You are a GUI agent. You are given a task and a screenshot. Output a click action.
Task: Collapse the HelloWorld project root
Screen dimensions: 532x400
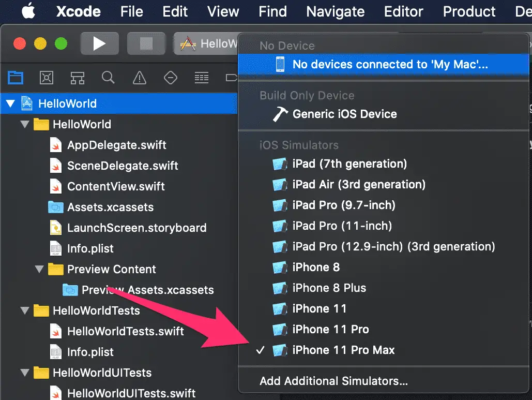[10, 103]
